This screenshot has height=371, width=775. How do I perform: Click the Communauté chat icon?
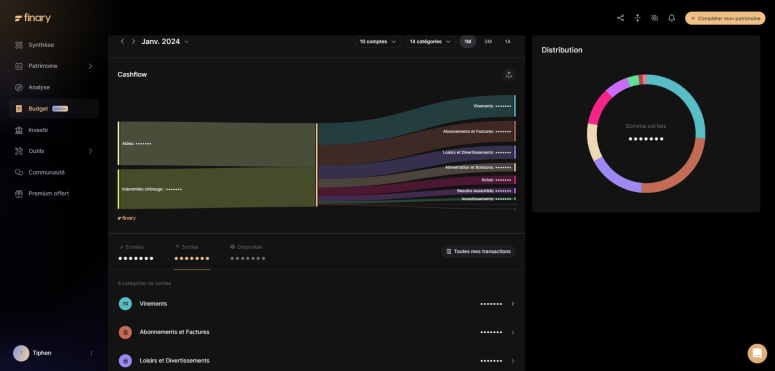click(x=19, y=172)
